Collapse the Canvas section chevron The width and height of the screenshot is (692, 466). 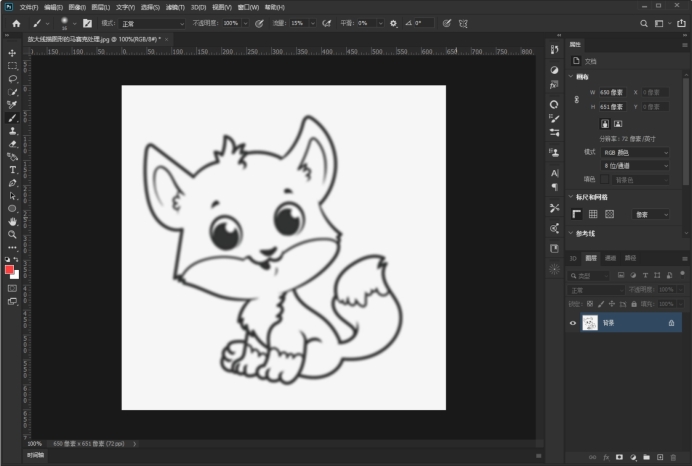point(571,76)
